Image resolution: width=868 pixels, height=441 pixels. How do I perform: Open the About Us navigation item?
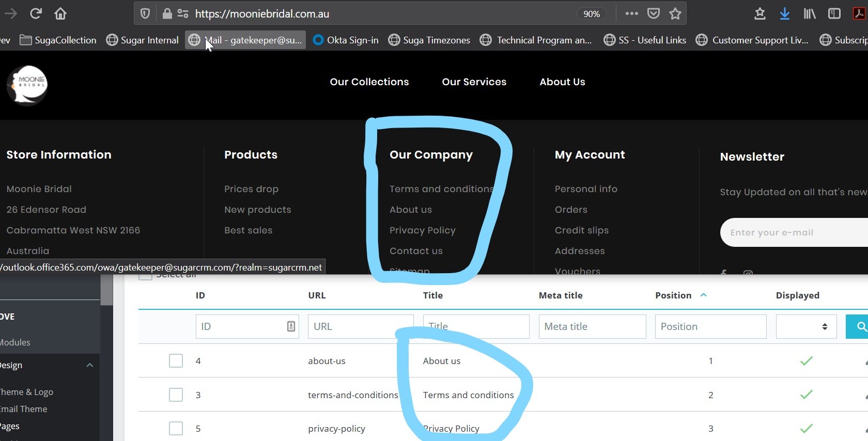coord(562,82)
